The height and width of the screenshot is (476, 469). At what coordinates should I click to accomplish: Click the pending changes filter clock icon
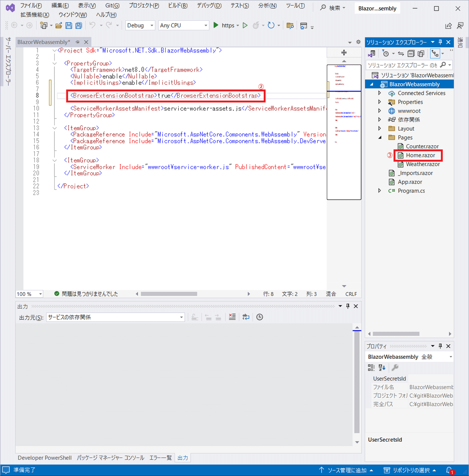(x=386, y=54)
